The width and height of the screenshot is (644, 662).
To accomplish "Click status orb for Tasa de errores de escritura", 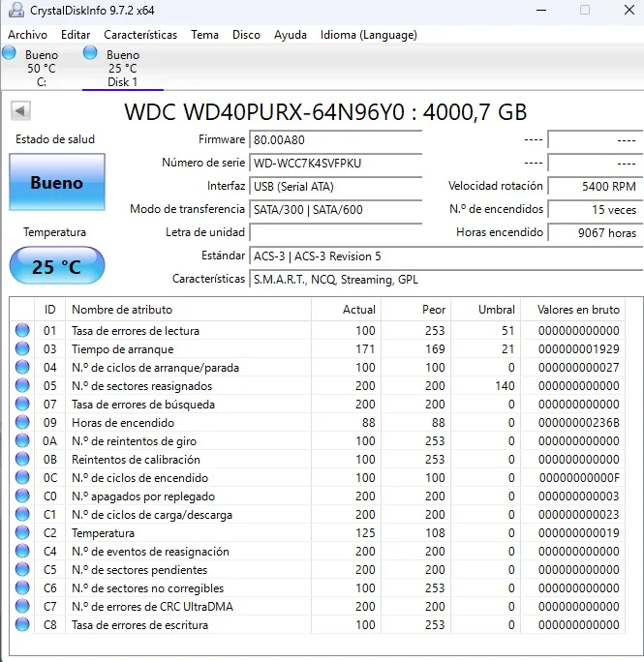I will coord(22,624).
